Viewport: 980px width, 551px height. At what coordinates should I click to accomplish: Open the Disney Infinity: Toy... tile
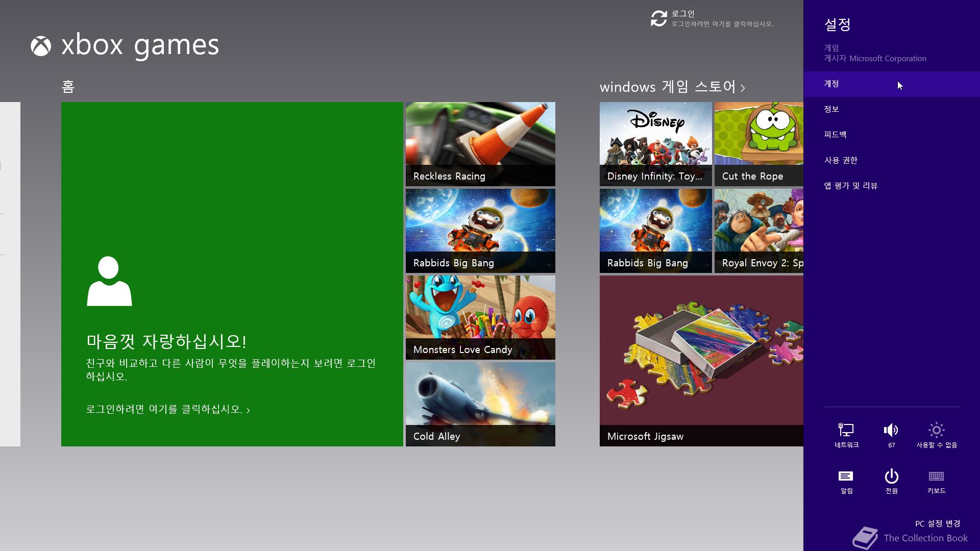coord(655,144)
